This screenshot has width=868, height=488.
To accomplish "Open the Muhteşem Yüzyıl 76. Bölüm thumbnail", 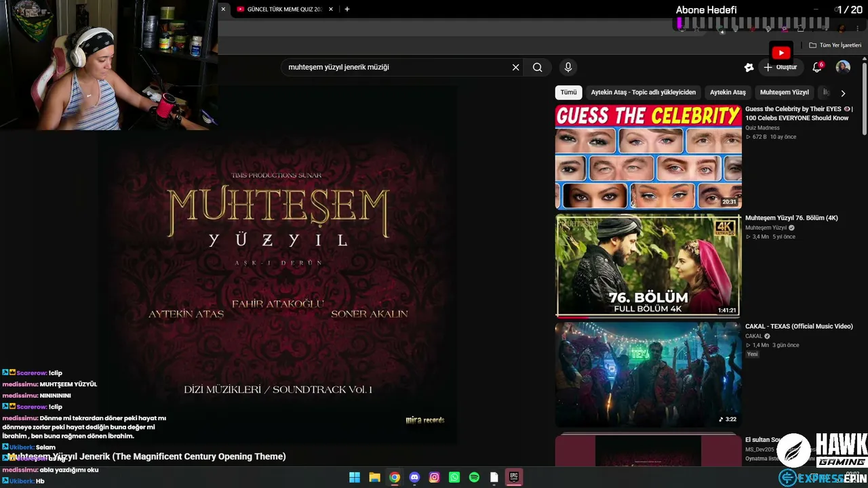I will click(648, 265).
